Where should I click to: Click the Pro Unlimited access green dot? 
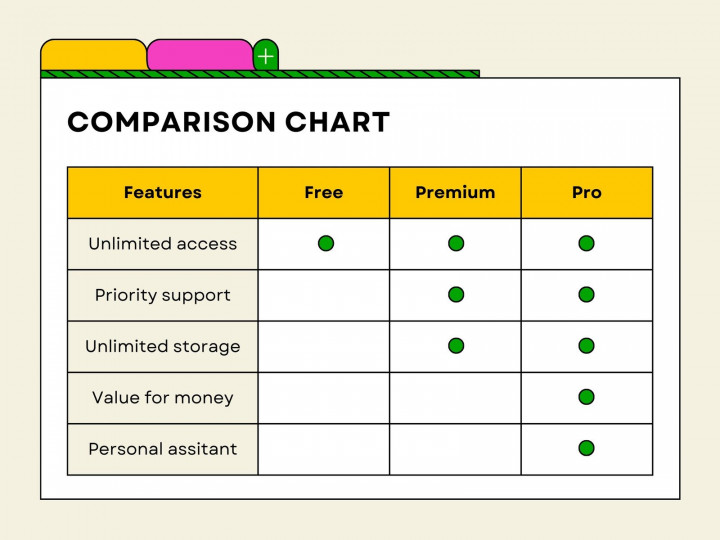586,243
